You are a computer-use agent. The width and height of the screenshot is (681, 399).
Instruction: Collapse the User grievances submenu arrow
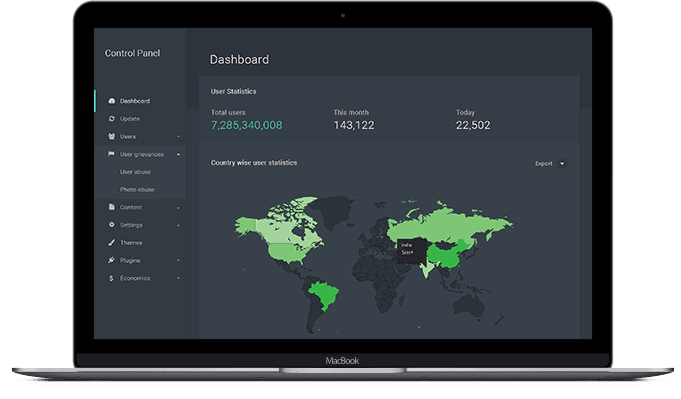(179, 154)
